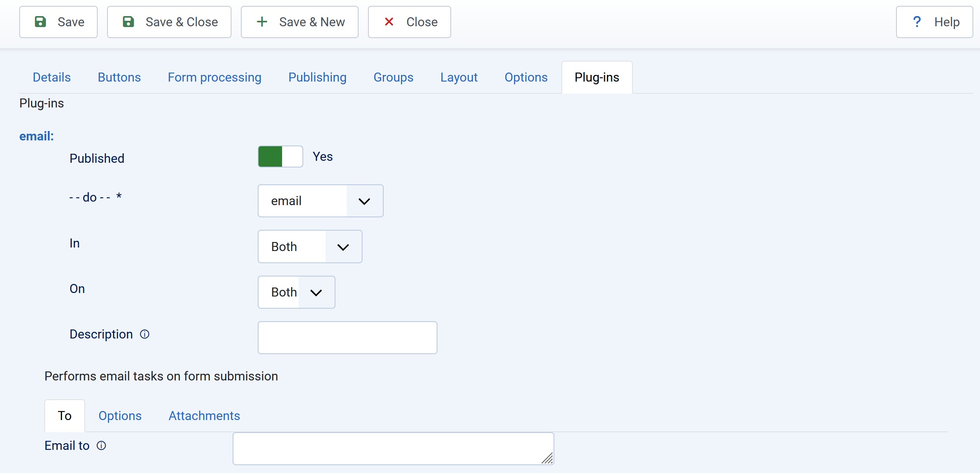Expand the "On" dropdown set to Both
Image resolution: width=980 pixels, height=473 pixels.
296,292
